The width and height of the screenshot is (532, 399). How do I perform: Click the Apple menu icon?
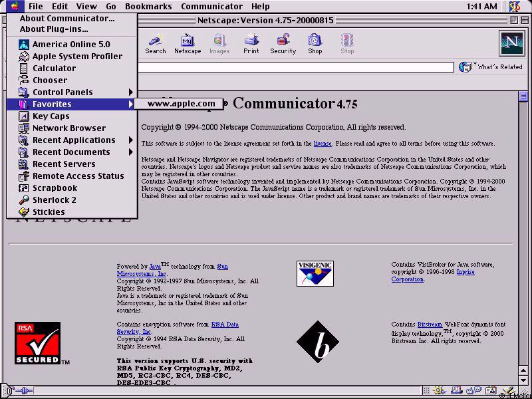point(15,6)
